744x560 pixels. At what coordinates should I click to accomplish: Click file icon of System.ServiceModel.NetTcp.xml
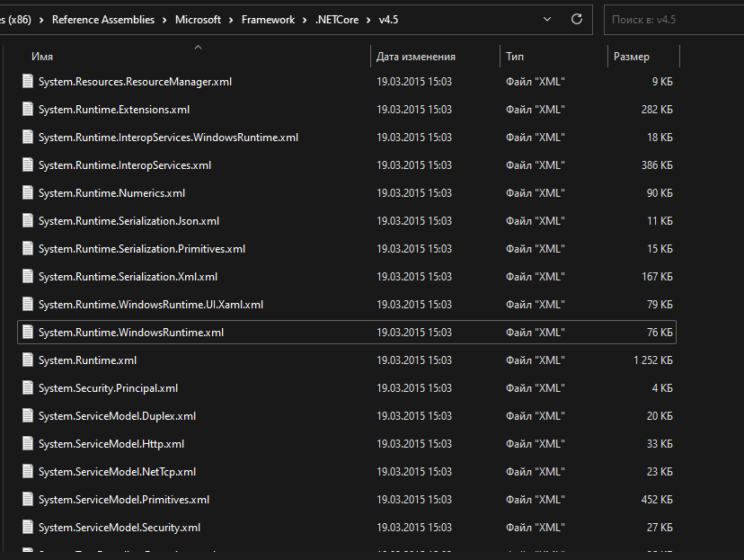click(x=28, y=472)
